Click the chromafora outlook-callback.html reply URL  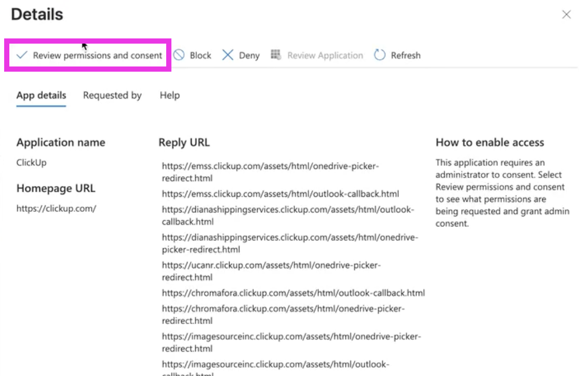(292, 293)
